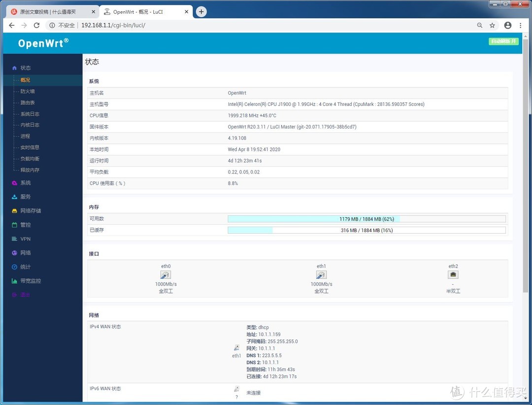The height and width of the screenshot is (405, 532).
Task: Click the eth0 interface port icon
Action: 166,275
